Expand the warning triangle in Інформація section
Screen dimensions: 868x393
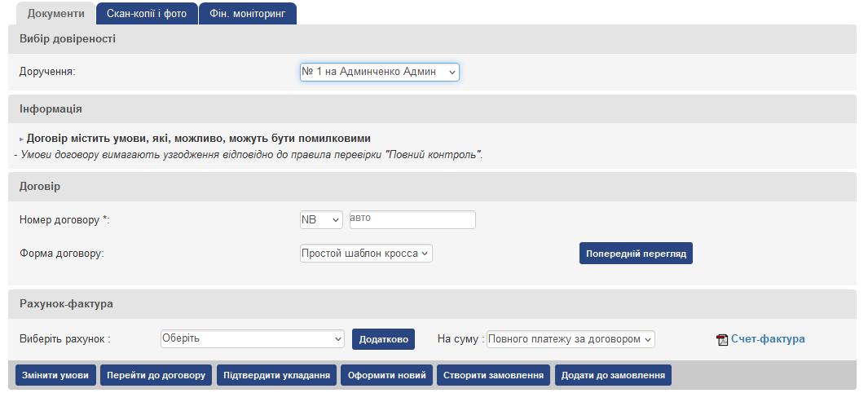click(x=22, y=139)
